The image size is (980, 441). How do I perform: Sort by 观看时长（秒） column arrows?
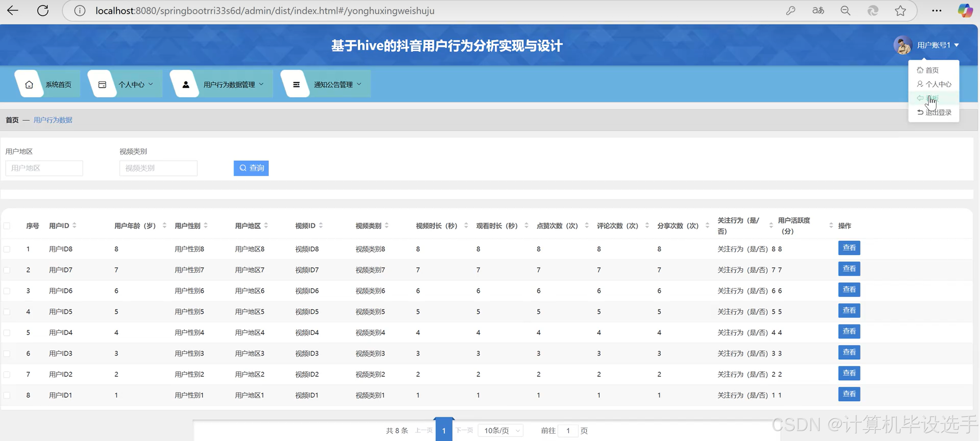tap(526, 225)
